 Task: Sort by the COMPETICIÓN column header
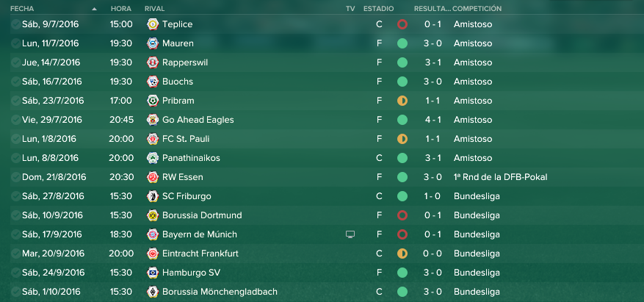click(x=477, y=9)
